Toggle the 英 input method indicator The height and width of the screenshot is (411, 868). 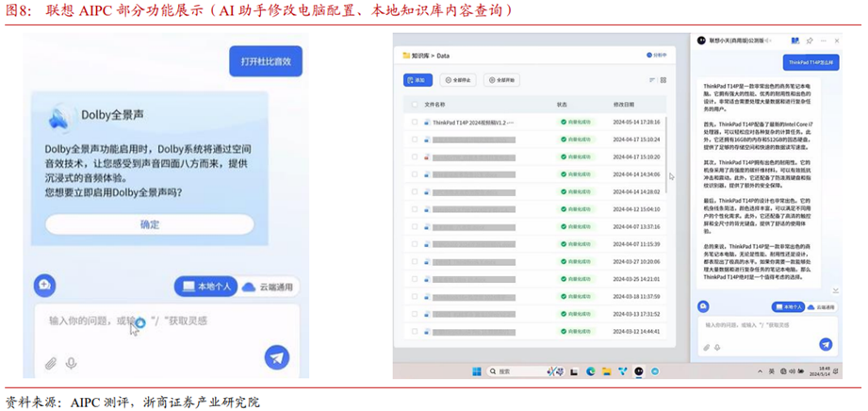point(771,371)
